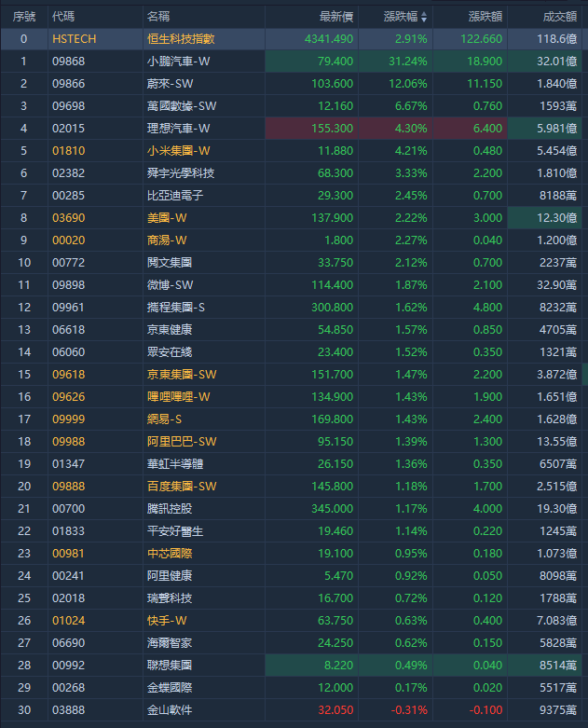Screen dimensions: 588x728
Task: Open 金蝶國際 stock name
Action: click(170, 687)
